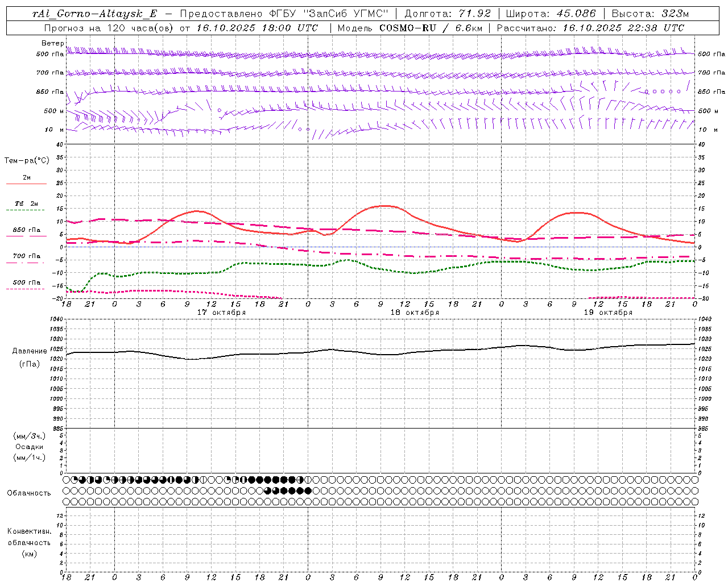Click the Конвективн. label of convective cloud panel

(29, 531)
